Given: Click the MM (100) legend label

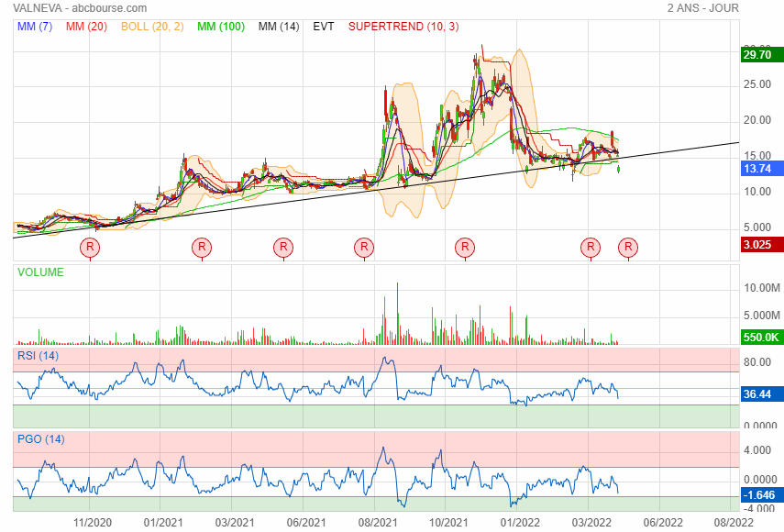Looking at the screenshot, I should pos(221,27).
